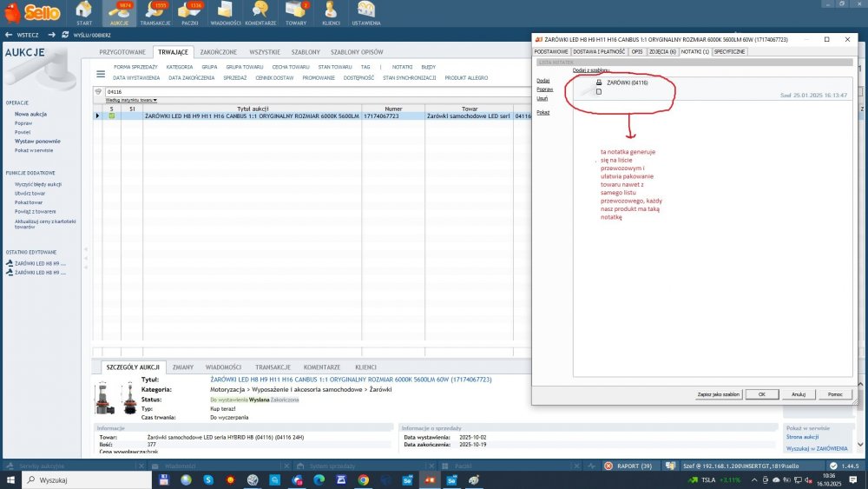Open the KOMENTARZE module icon

click(260, 12)
